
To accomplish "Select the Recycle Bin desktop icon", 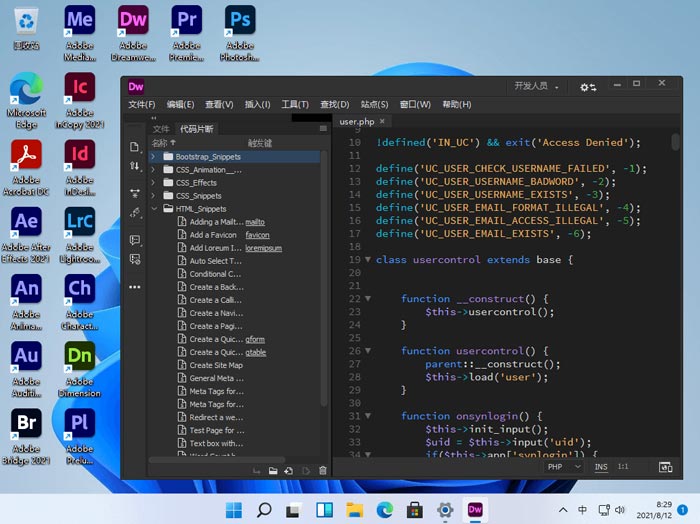I will [x=26, y=29].
